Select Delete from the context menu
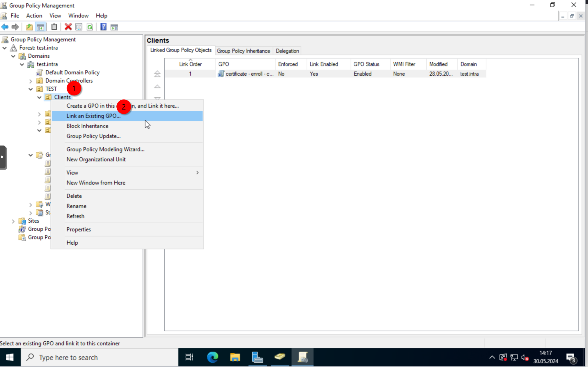Screen dimensions: 588x367 point(127,196)
